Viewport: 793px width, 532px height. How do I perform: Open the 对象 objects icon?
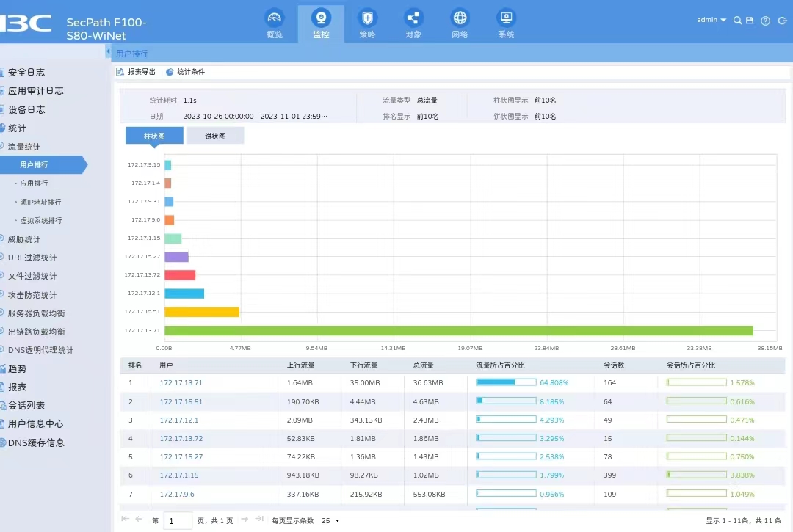(413, 19)
